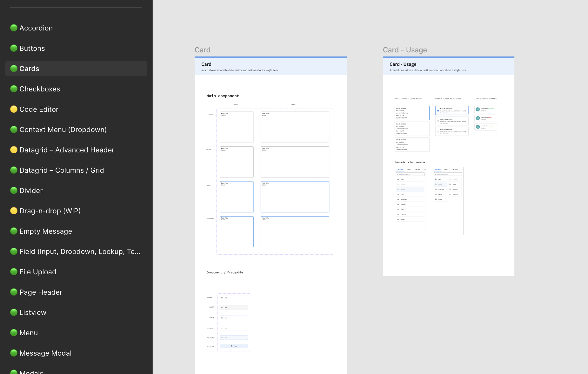Click the Card heading inside the blue banner
Viewport: 588px width, 374px height.
pyautogui.click(x=206, y=64)
